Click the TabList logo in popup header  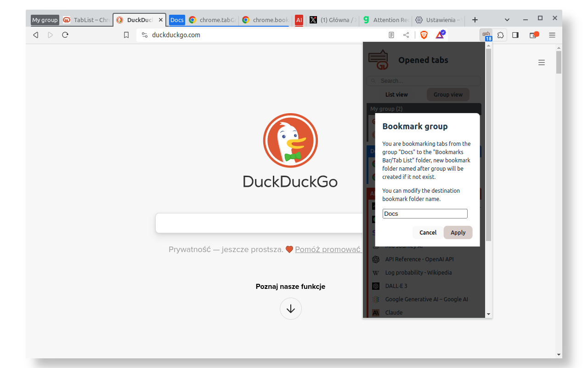coord(379,60)
